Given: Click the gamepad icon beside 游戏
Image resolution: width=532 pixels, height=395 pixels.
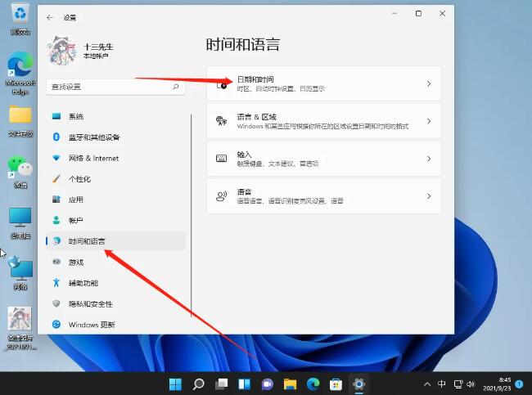Looking at the screenshot, I should tap(56, 262).
